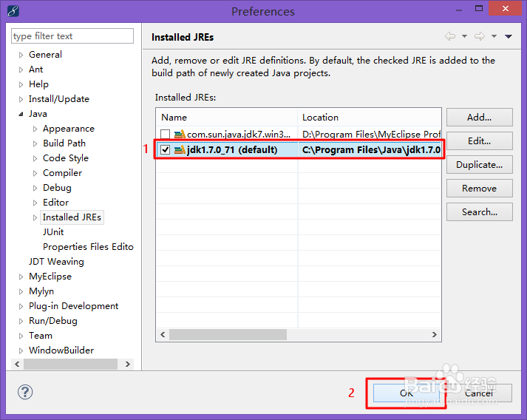The image size is (527, 420).
Task: Open the Code Style preference page
Action: click(66, 158)
